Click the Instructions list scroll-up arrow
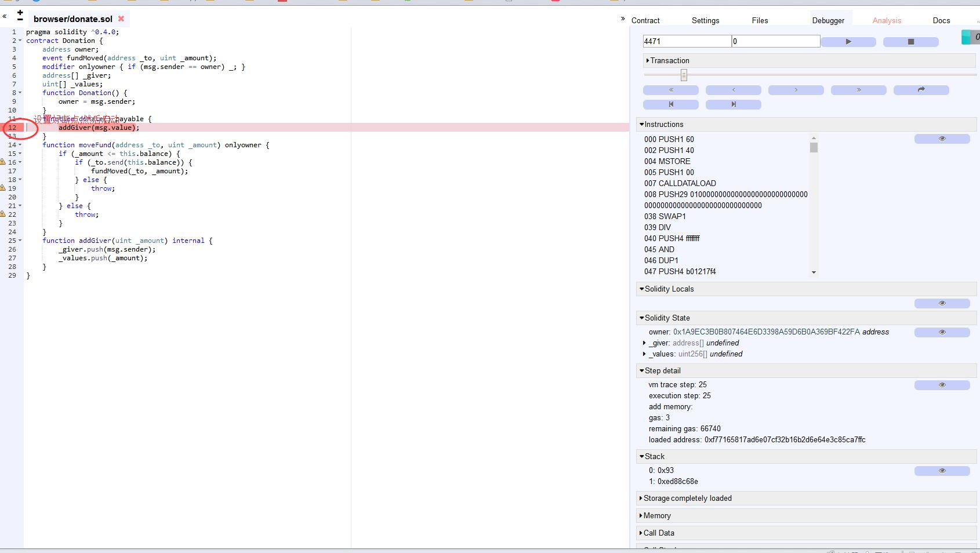Screen dimensions: 980x553 coord(814,138)
